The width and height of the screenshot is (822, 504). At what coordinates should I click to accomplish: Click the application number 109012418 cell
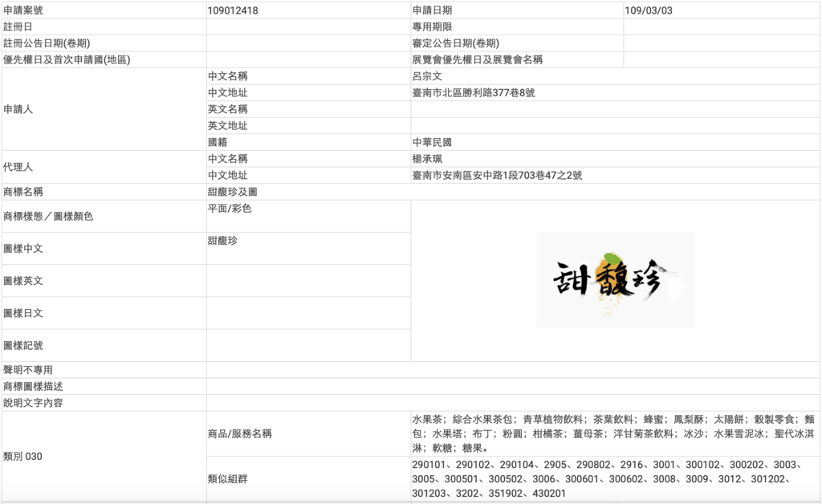pos(233,10)
